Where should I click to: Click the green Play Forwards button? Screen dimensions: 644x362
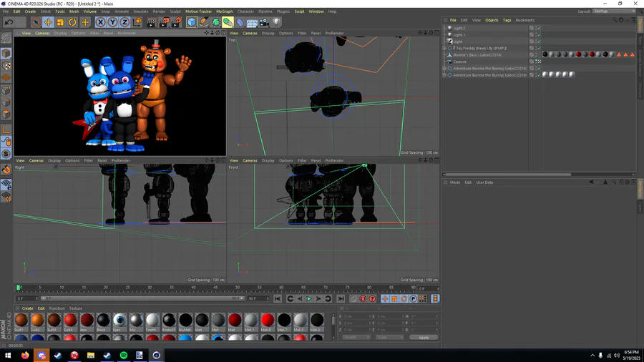[x=309, y=299]
